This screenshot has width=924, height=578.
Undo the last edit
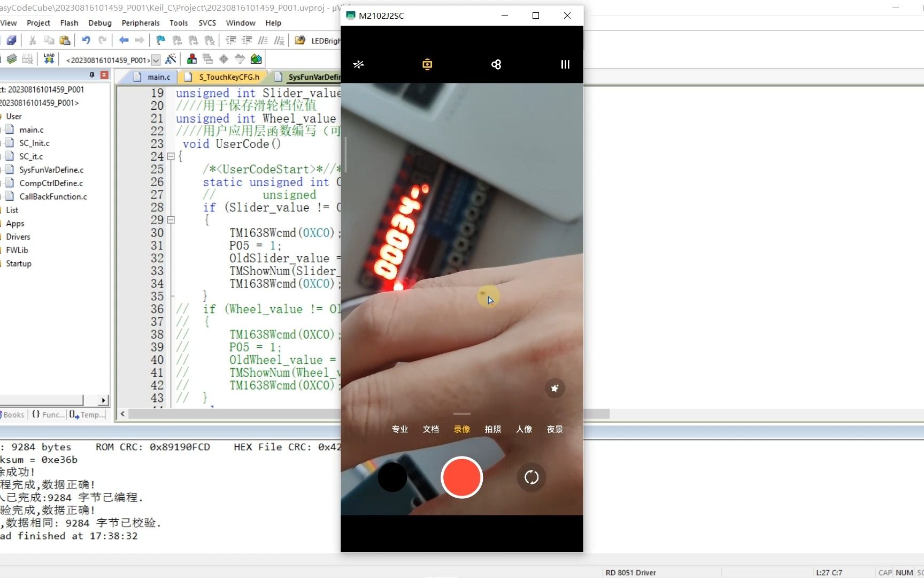(x=86, y=40)
